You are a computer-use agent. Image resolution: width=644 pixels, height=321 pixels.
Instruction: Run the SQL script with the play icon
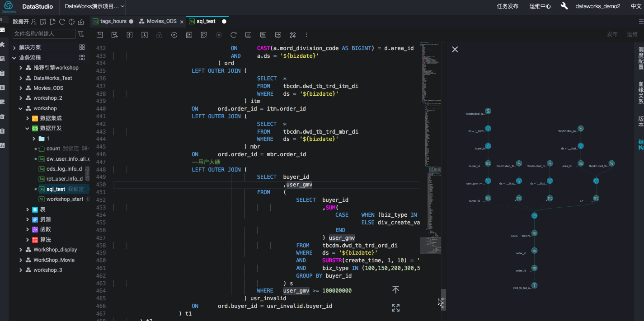[x=174, y=35]
